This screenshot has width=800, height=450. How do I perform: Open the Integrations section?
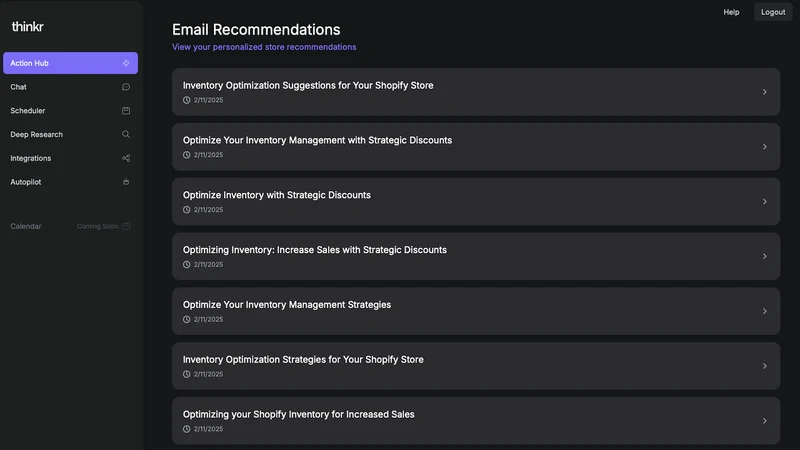tap(70, 158)
